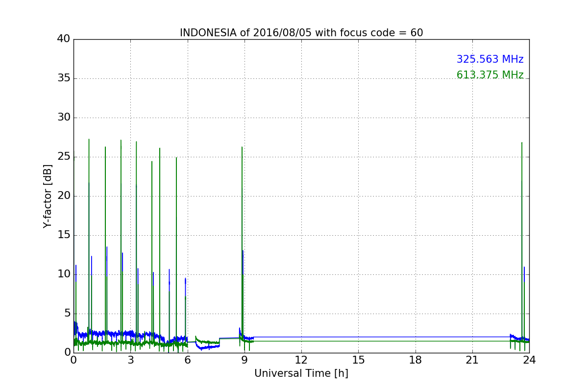The height and width of the screenshot is (392, 588).
Task: Click the green spike peak near 9 hours
Action: (x=242, y=147)
